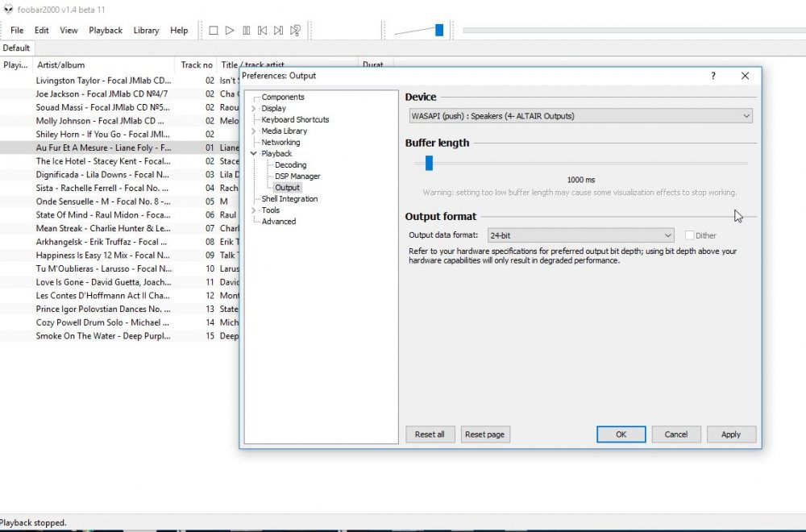Select Components in preferences tree
Viewport: 806px width, 532px height.
tap(283, 98)
